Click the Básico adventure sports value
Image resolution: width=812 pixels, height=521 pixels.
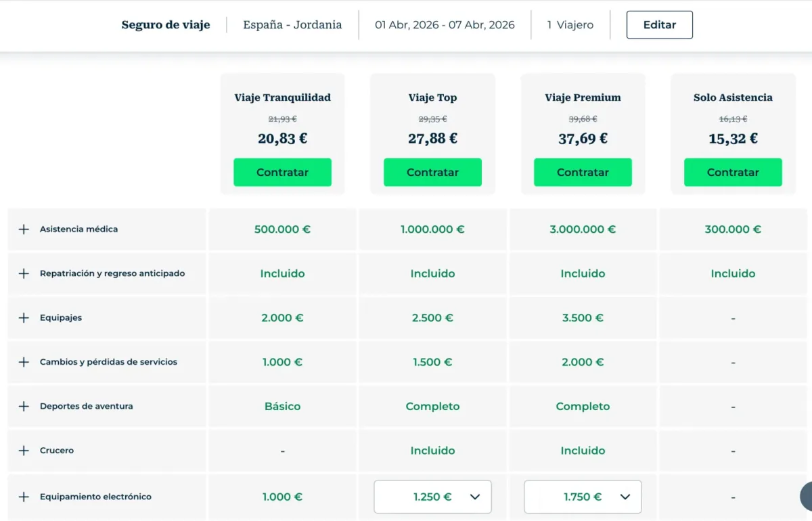click(x=283, y=407)
